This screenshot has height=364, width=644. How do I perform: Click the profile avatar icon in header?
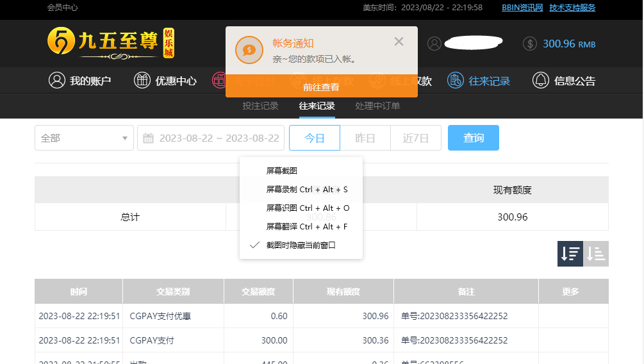pyautogui.click(x=434, y=44)
